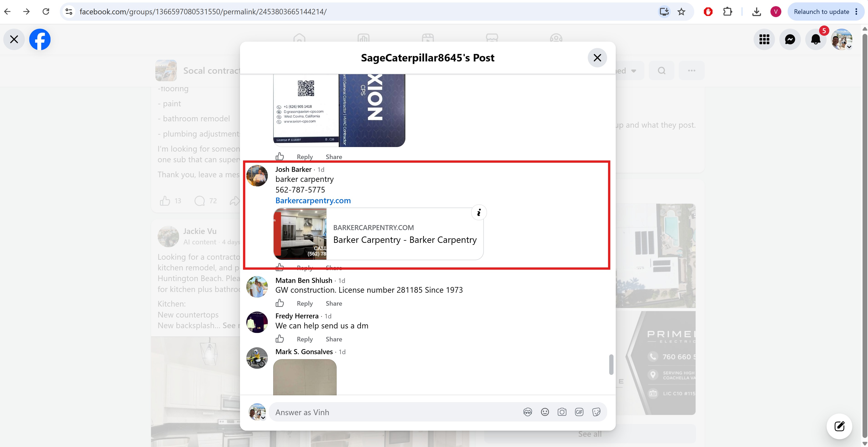The image size is (868, 447).
Task: Open account menu from profile picture
Action: pyautogui.click(x=842, y=39)
